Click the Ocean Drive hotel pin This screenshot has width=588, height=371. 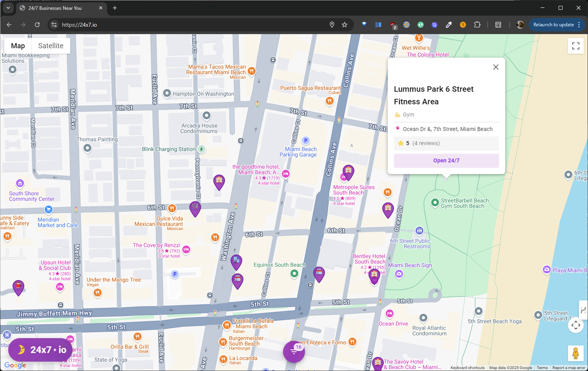[x=390, y=313]
